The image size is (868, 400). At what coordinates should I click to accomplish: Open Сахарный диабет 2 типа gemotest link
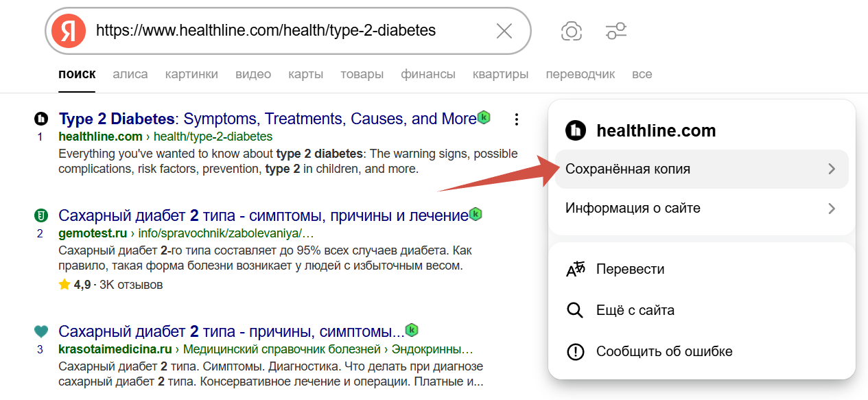263,216
